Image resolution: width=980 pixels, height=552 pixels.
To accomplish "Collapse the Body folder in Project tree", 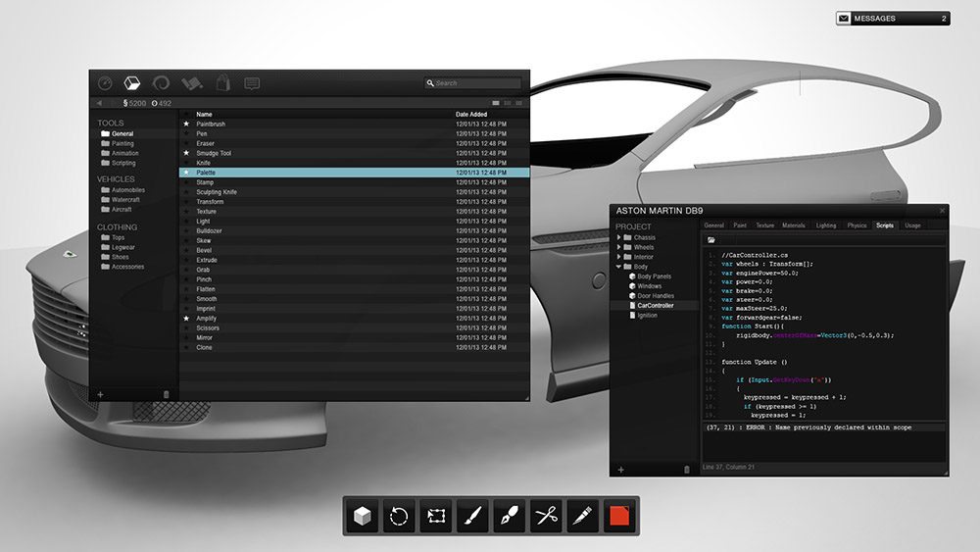I will point(617,267).
